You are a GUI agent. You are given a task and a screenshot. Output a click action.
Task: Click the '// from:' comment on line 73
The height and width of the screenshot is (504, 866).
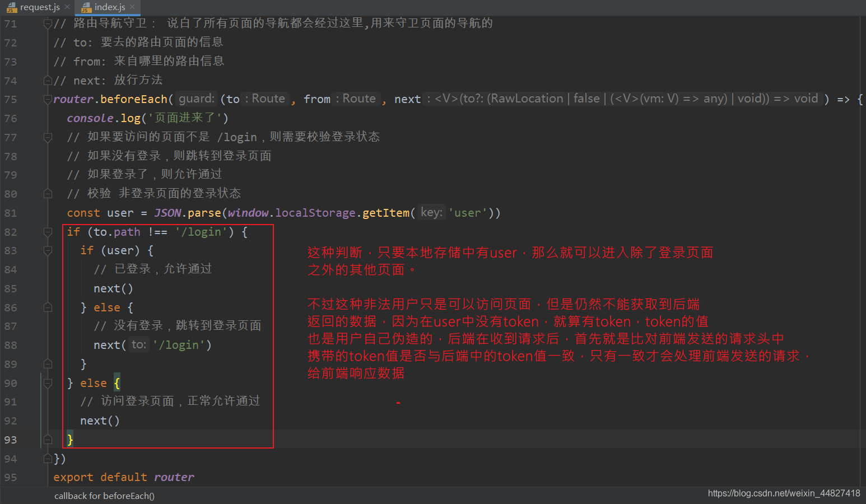pos(139,62)
